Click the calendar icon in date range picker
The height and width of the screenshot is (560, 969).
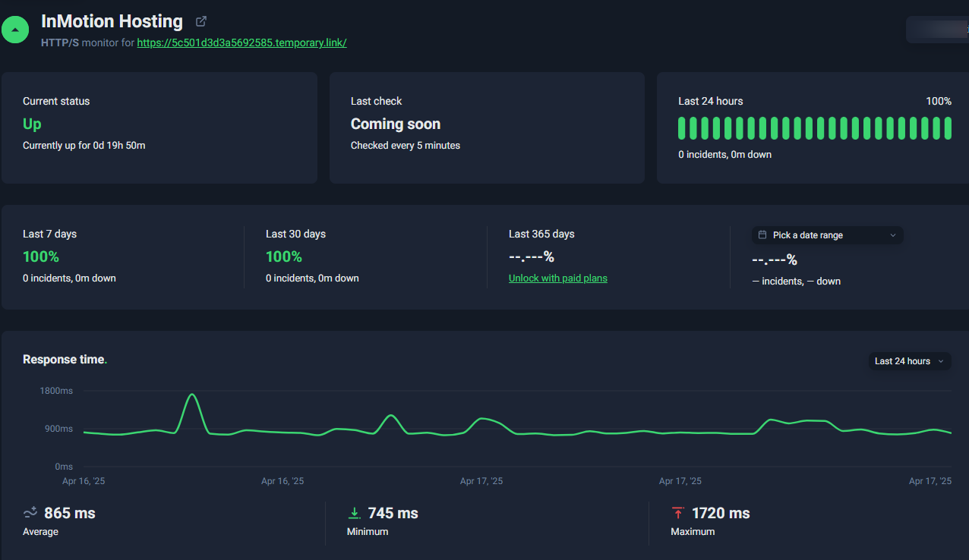pyautogui.click(x=762, y=235)
